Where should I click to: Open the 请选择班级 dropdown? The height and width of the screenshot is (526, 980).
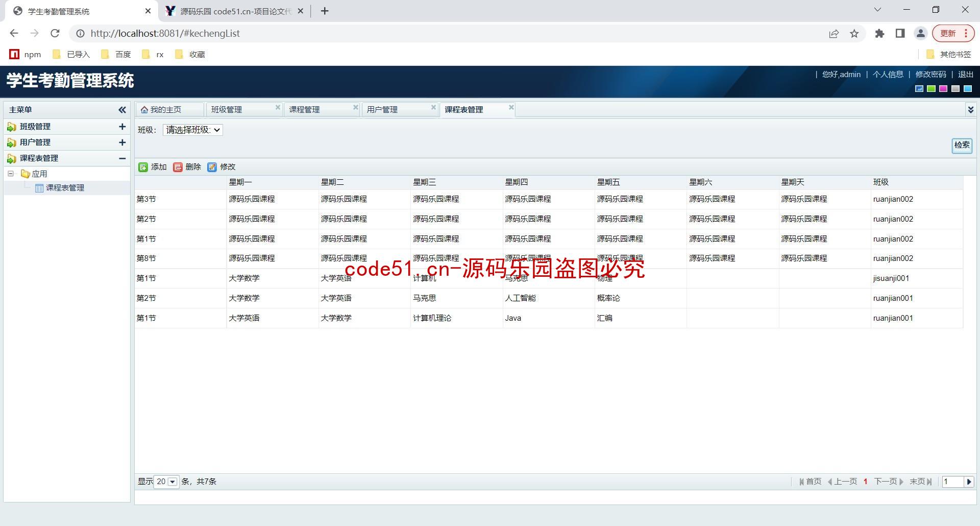click(193, 130)
